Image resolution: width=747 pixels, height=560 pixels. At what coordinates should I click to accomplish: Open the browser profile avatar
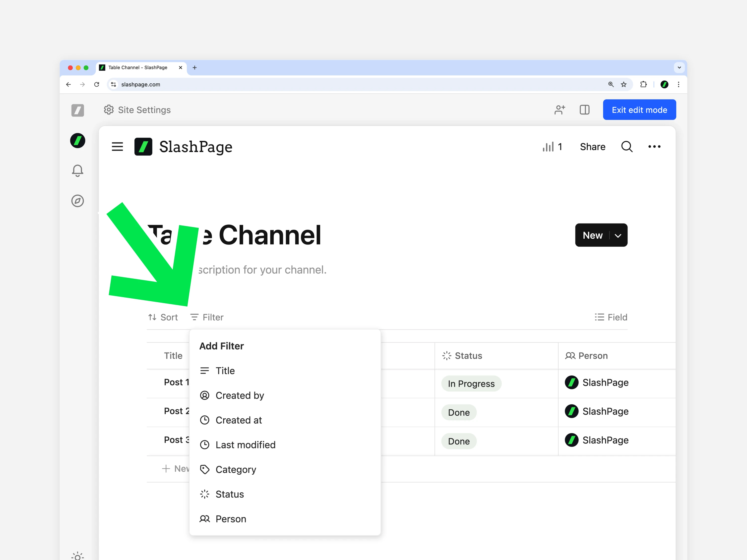pyautogui.click(x=664, y=84)
